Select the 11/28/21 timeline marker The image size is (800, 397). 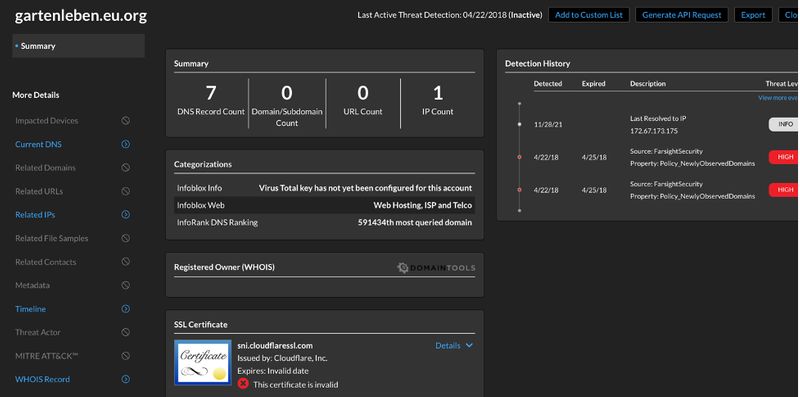point(519,124)
